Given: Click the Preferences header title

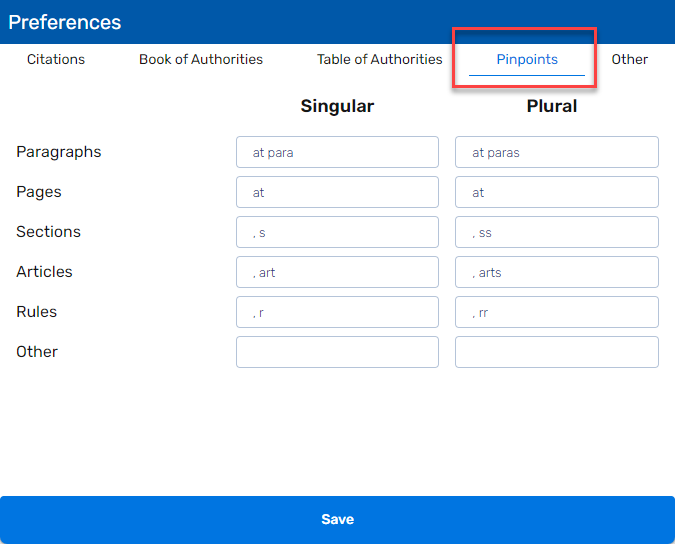Looking at the screenshot, I should tap(65, 22).
